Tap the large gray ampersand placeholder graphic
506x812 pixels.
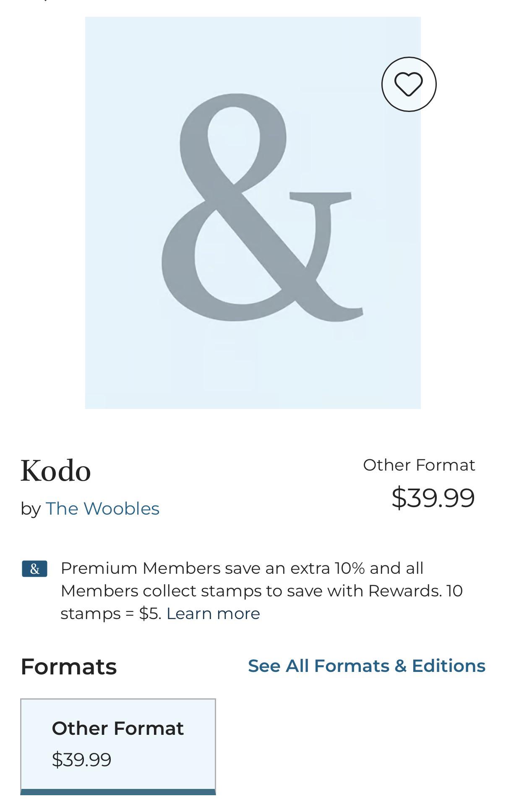click(262, 207)
